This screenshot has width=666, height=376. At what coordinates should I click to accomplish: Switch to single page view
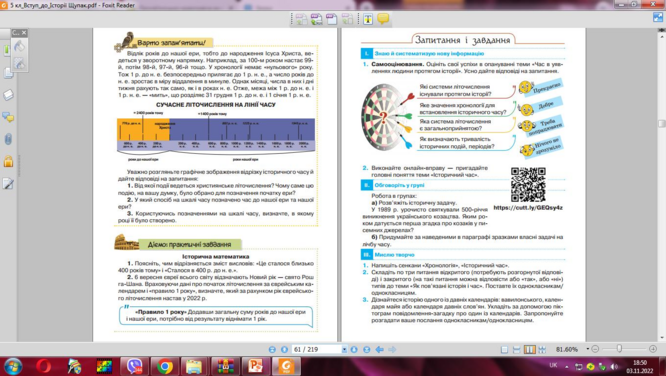pyautogui.click(x=504, y=349)
